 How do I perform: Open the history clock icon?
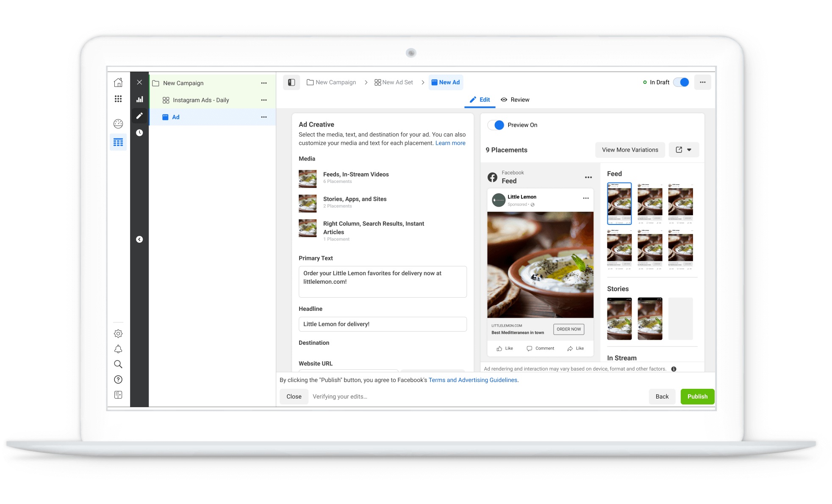pos(139,133)
